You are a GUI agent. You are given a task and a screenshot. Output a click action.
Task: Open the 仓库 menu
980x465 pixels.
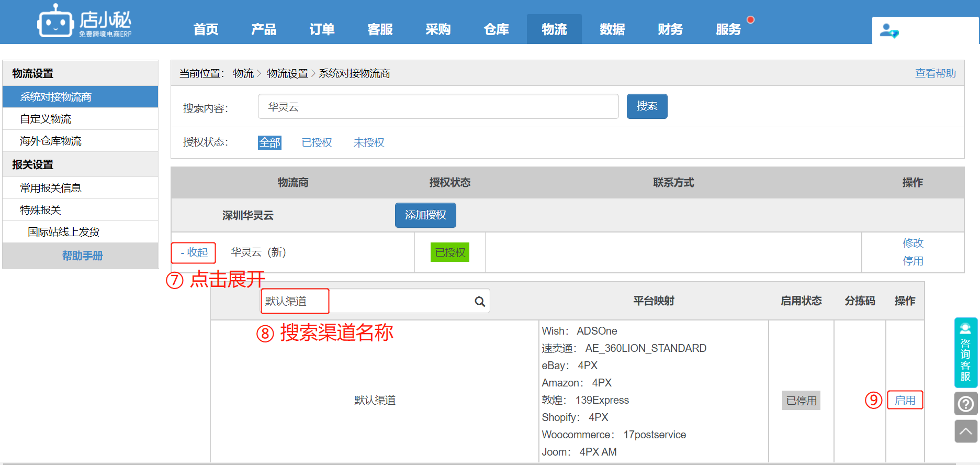496,29
